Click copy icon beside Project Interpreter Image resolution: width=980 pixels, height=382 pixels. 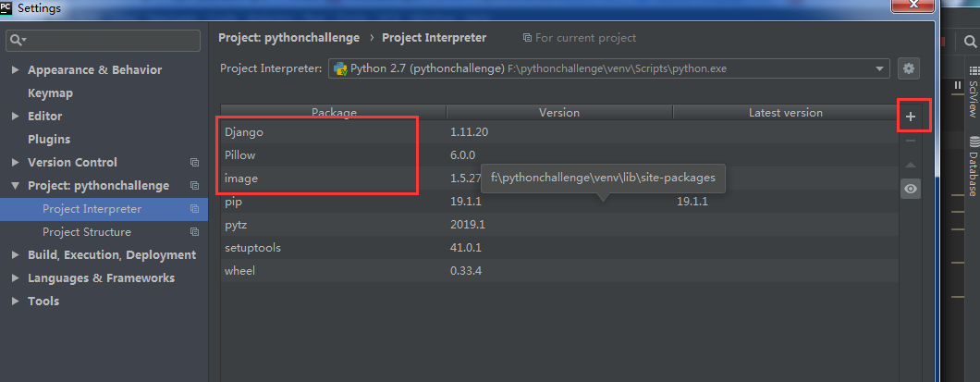194,209
